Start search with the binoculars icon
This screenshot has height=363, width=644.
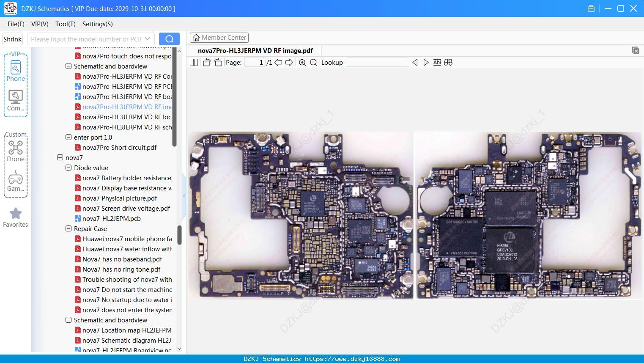(x=448, y=63)
